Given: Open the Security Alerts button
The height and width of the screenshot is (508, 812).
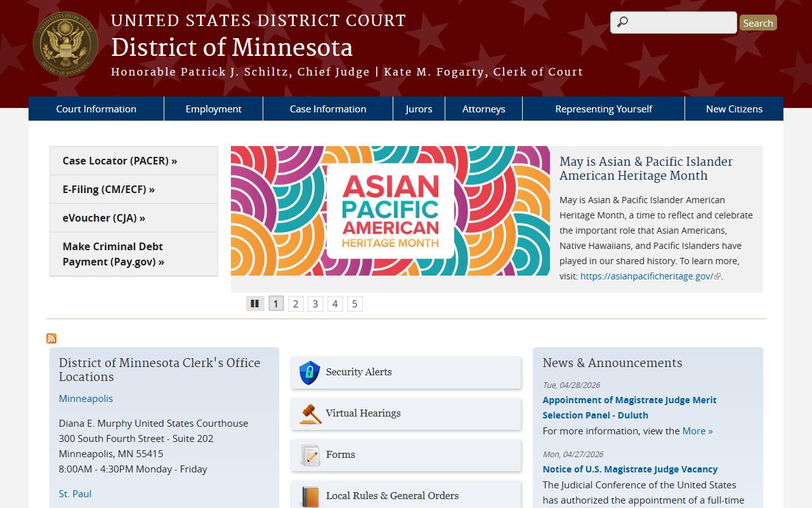Looking at the screenshot, I should [x=406, y=373].
